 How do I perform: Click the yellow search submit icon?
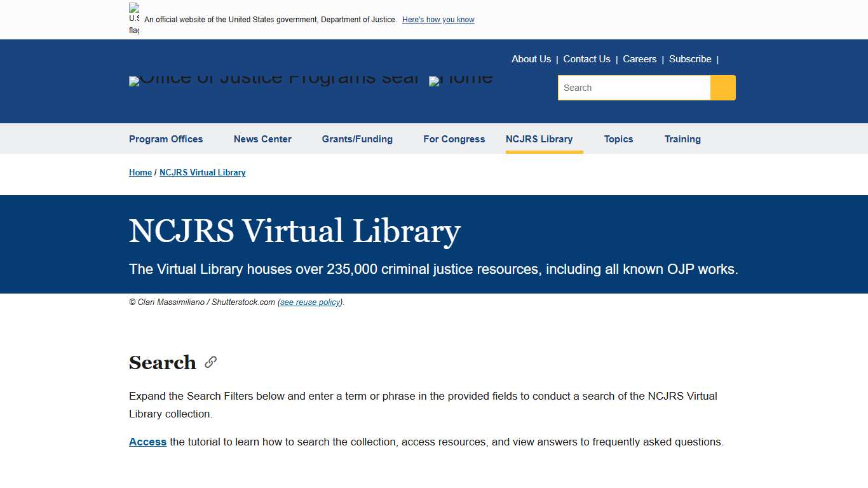pyautogui.click(x=722, y=88)
